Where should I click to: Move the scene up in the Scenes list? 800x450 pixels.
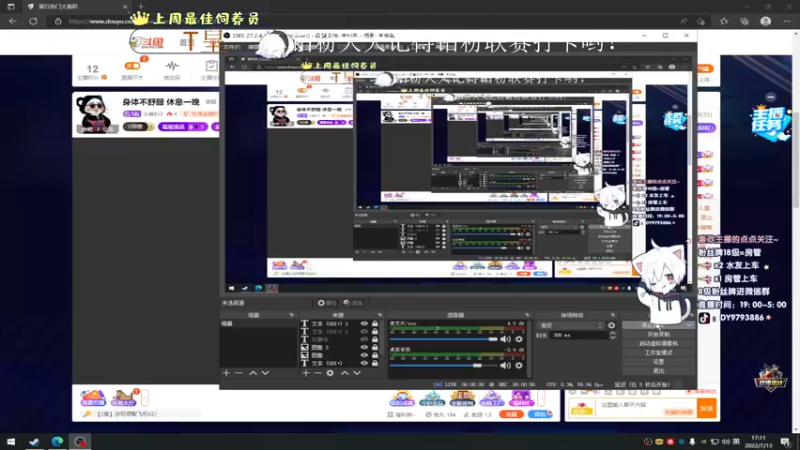coord(253,373)
